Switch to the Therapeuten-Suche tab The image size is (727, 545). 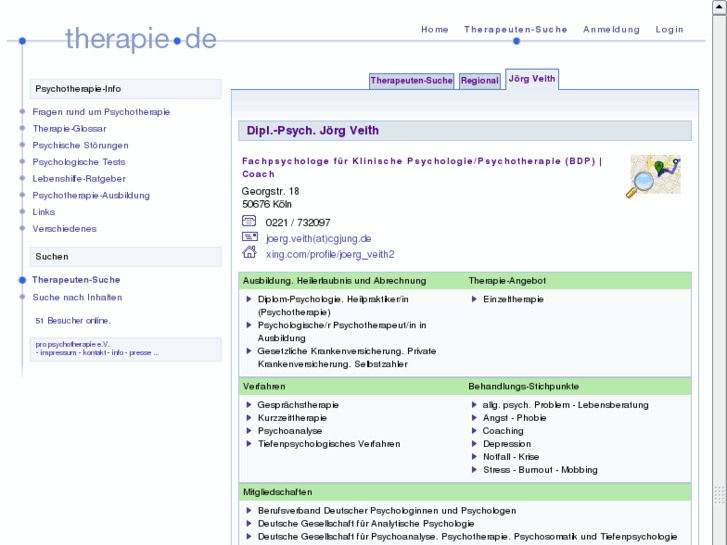coord(411,81)
